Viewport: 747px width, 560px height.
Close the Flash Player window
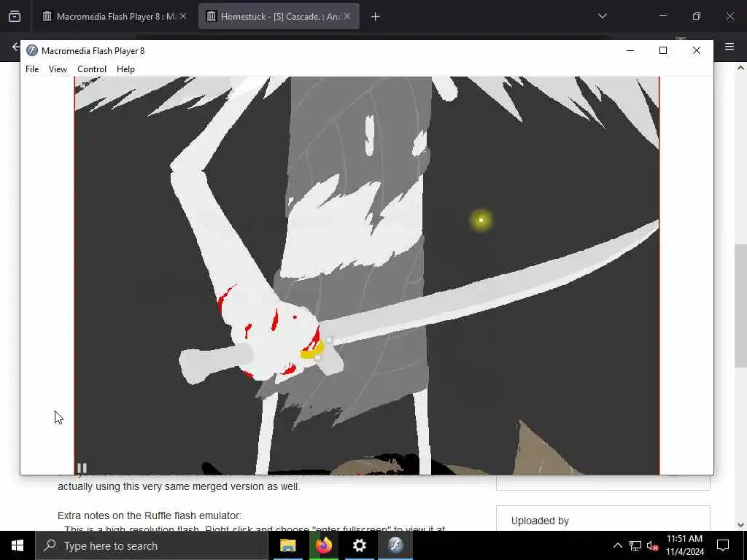click(697, 50)
